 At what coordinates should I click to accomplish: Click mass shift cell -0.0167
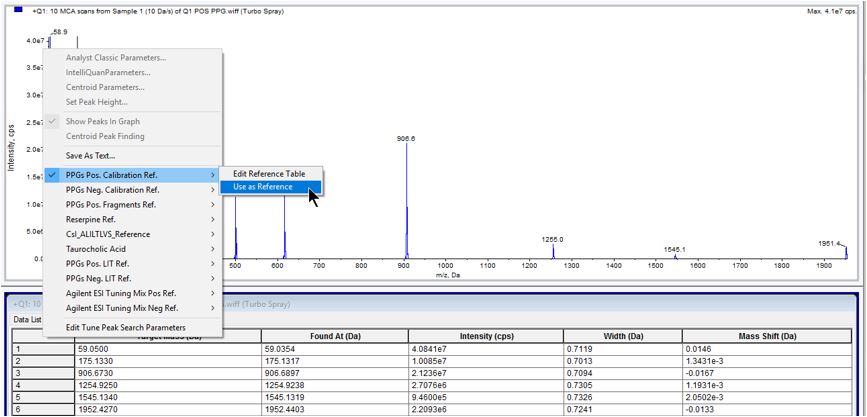(767, 373)
